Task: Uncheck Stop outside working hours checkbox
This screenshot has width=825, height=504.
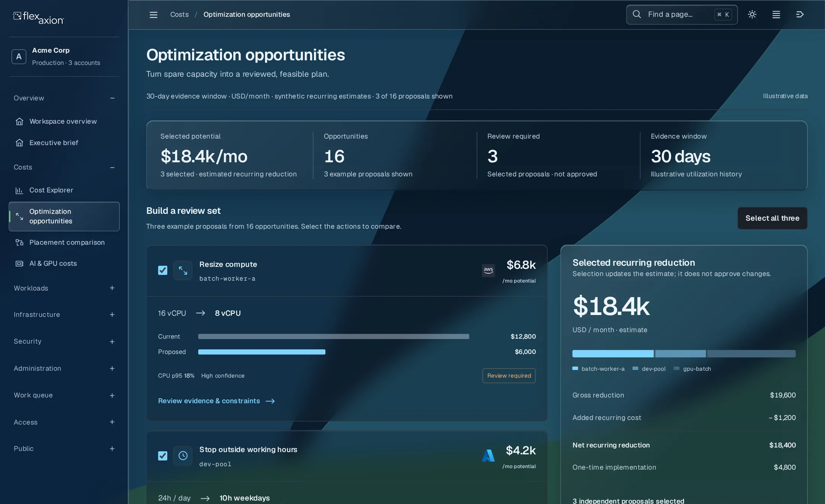Action: (163, 456)
